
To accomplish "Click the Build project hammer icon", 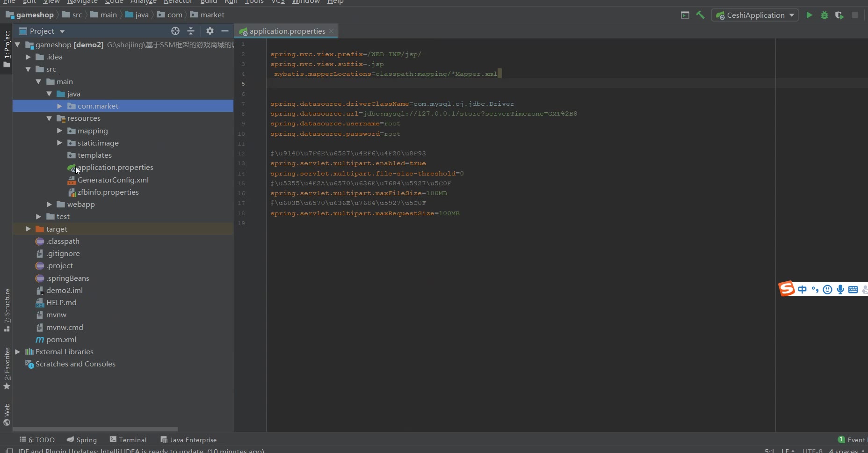I will coord(700,15).
